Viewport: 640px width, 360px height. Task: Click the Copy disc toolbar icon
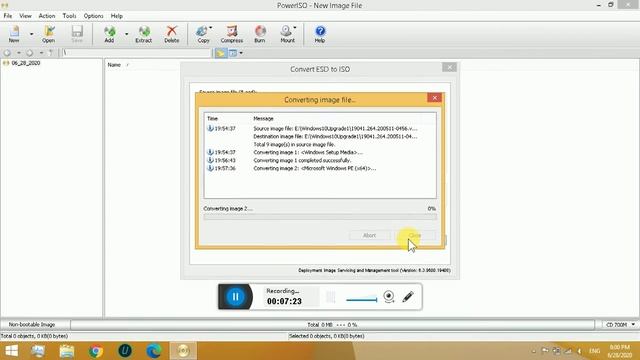[x=203, y=34]
